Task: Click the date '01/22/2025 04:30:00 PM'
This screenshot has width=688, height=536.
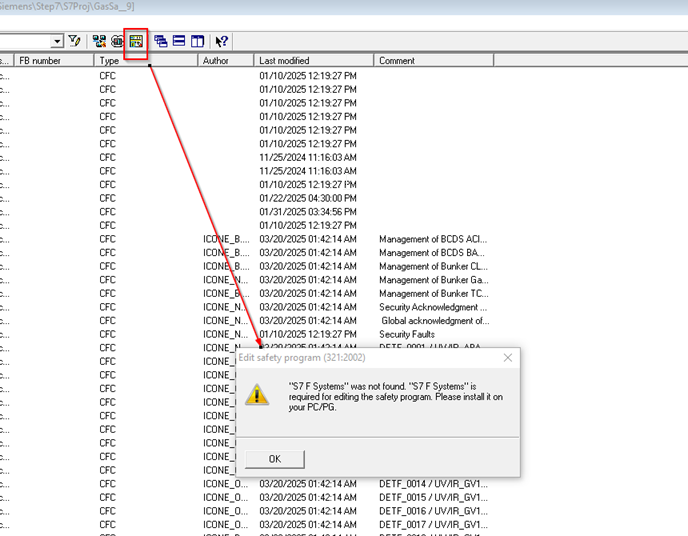Action: [308, 198]
